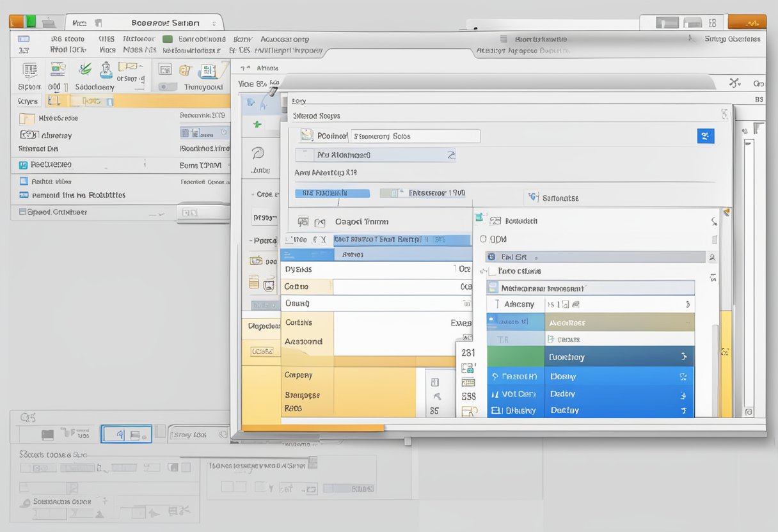Expand the chevron on the Euoiebiay list row
This screenshot has width=778, height=532.
682,357
